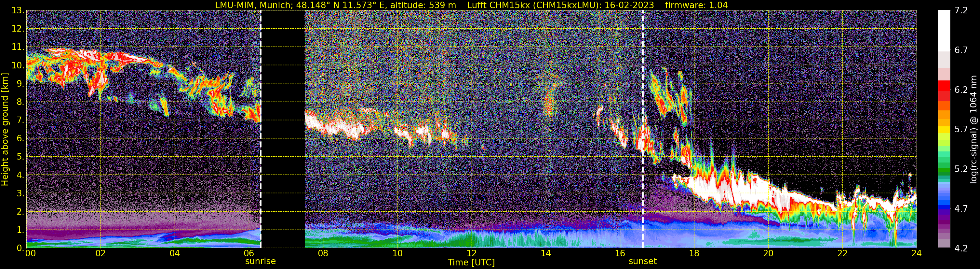Click the '0.' height axis tick label
The width and height of the screenshot is (980, 269).
[20, 248]
